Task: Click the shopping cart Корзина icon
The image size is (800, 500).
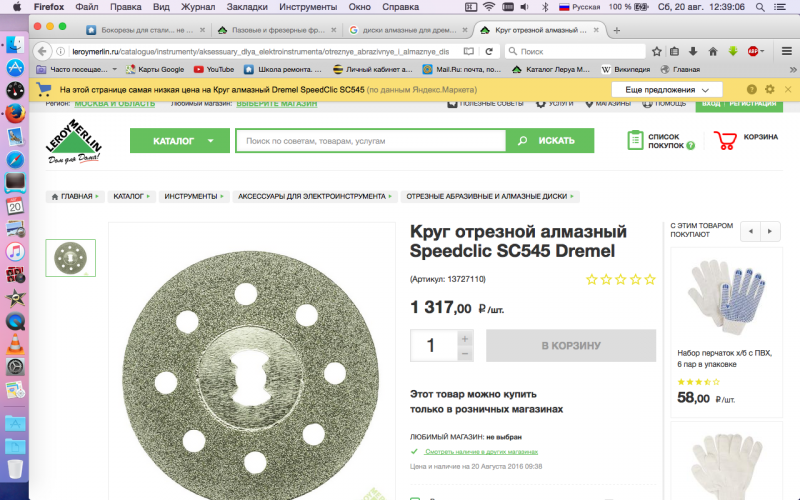Action: pyautogui.click(x=727, y=141)
